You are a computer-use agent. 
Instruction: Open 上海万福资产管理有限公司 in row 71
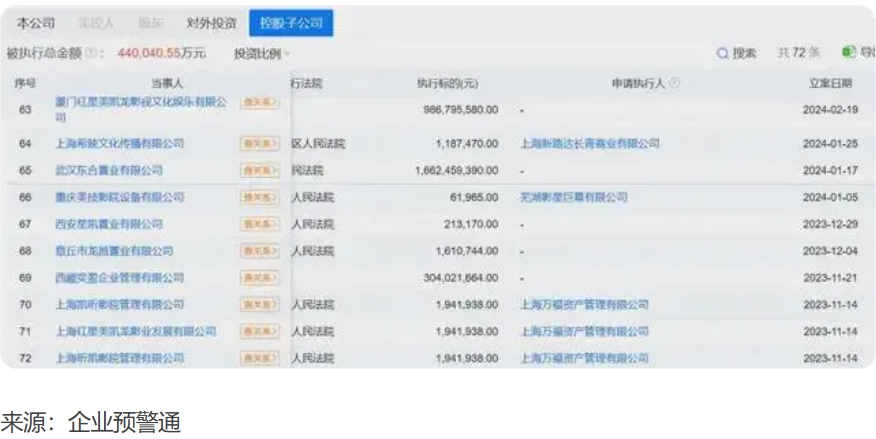point(584,331)
